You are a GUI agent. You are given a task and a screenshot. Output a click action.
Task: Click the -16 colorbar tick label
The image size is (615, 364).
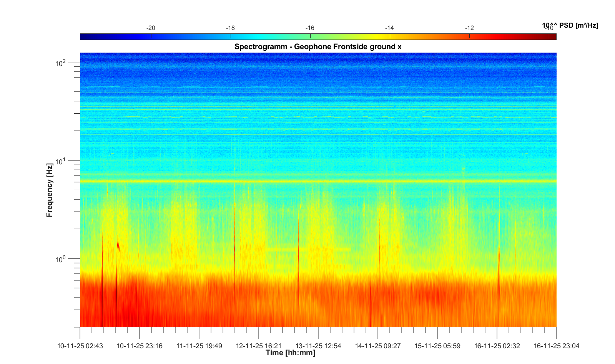click(x=310, y=28)
